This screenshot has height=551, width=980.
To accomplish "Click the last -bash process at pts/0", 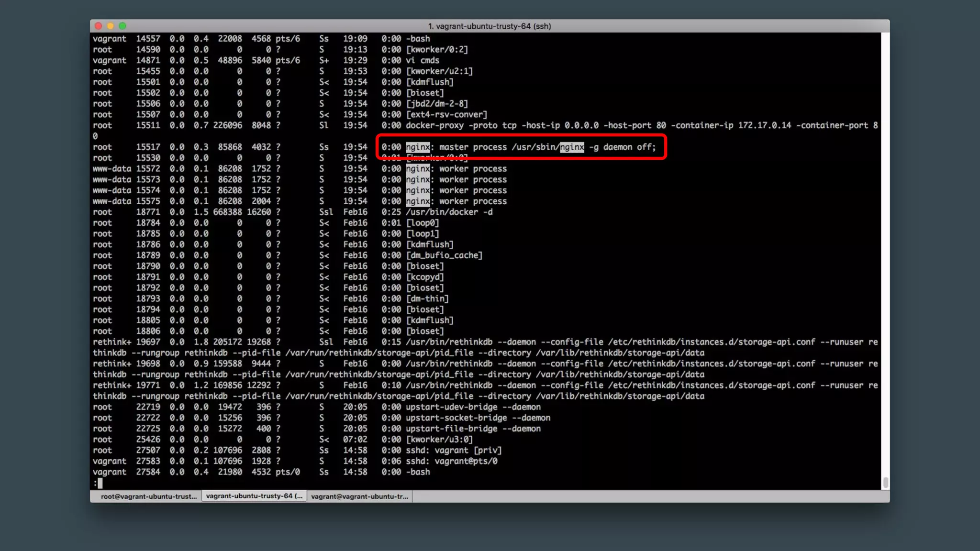I will click(418, 472).
